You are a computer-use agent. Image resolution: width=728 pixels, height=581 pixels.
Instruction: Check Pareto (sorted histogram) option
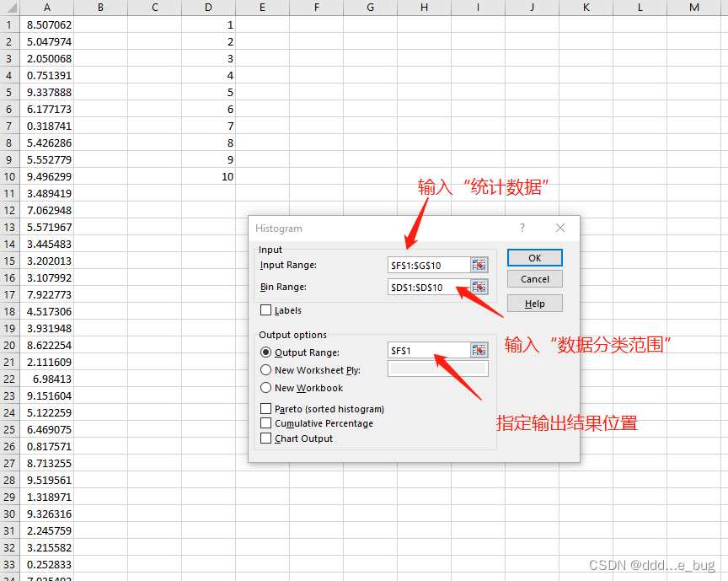point(265,408)
